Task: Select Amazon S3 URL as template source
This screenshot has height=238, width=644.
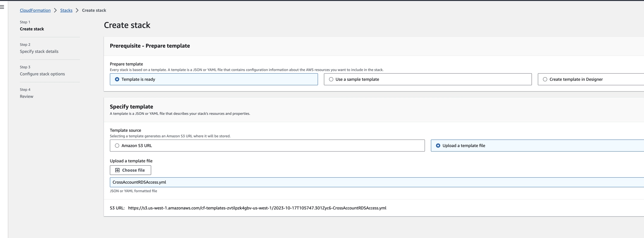Action: point(267,146)
